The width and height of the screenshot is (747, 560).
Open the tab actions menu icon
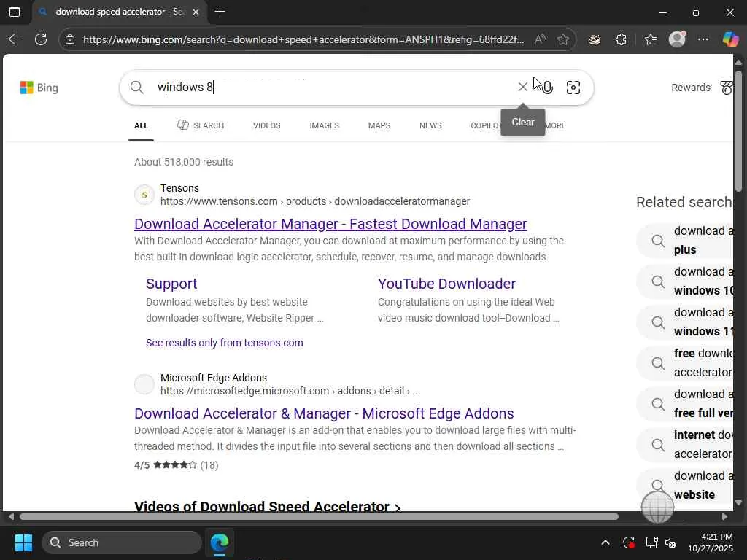[x=15, y=12]
